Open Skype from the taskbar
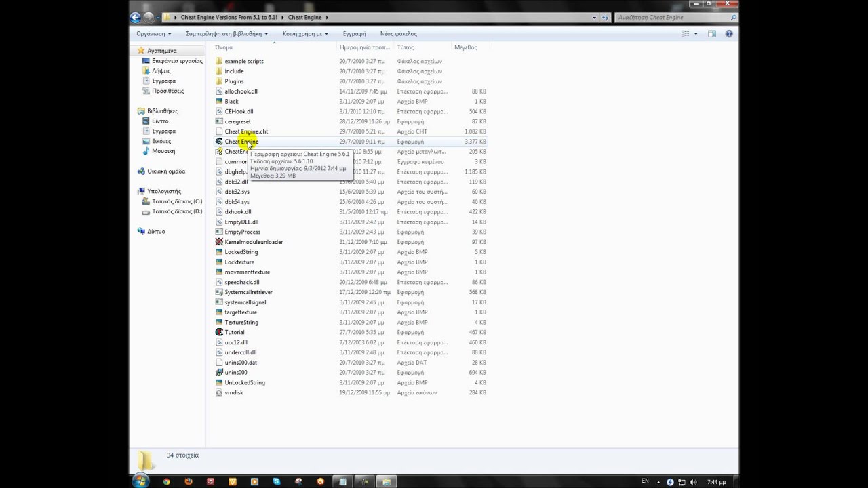The width and height of the screenshot is (868, 488). point(277,481)
